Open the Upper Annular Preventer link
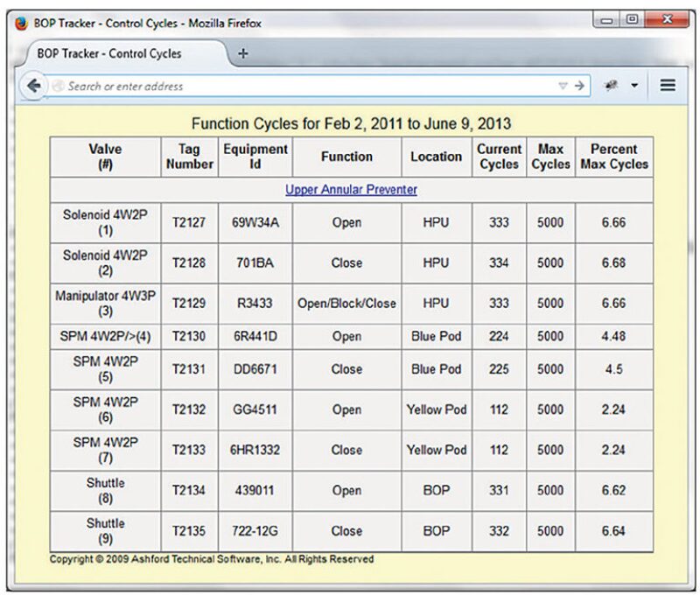Image resolution: width=700 pixels, height=595 pixels. point(351,190)
